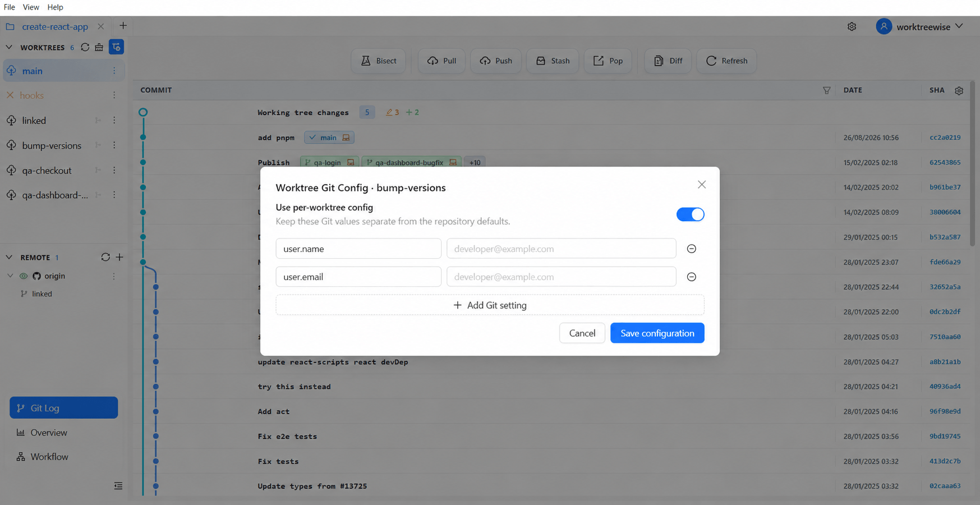Open more options for bump-versions worktree
Viewport: 980px width, 505px height.
pyautogui.click(x=114, y=145)
